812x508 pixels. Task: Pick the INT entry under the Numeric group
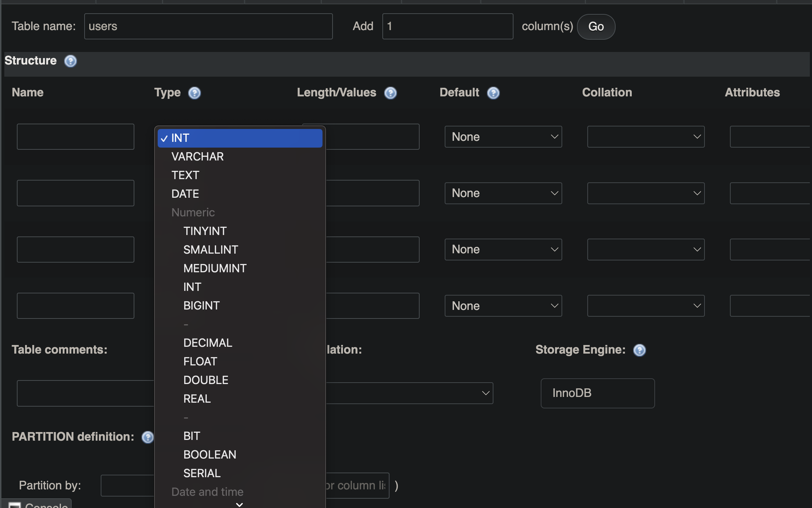tap(240, 287)
